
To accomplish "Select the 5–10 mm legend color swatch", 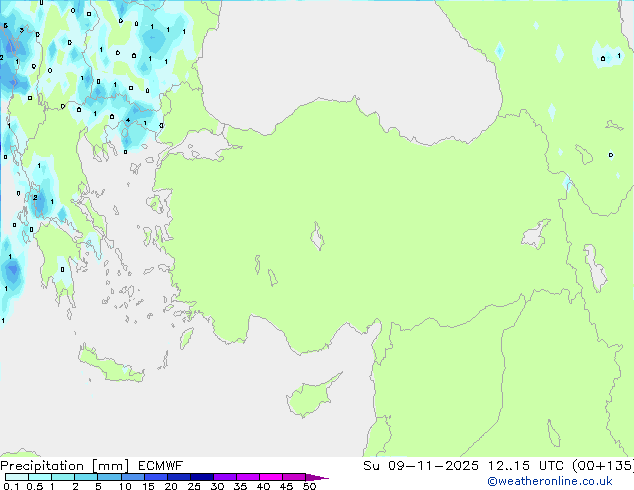I will [109, 477].
